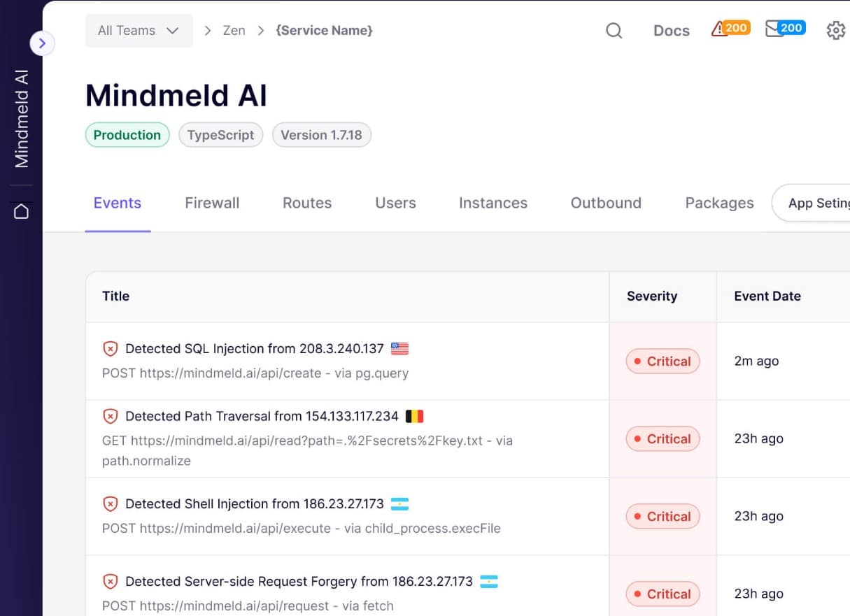Click the Belgium flag on the Path Traversal event

point(413,415)
